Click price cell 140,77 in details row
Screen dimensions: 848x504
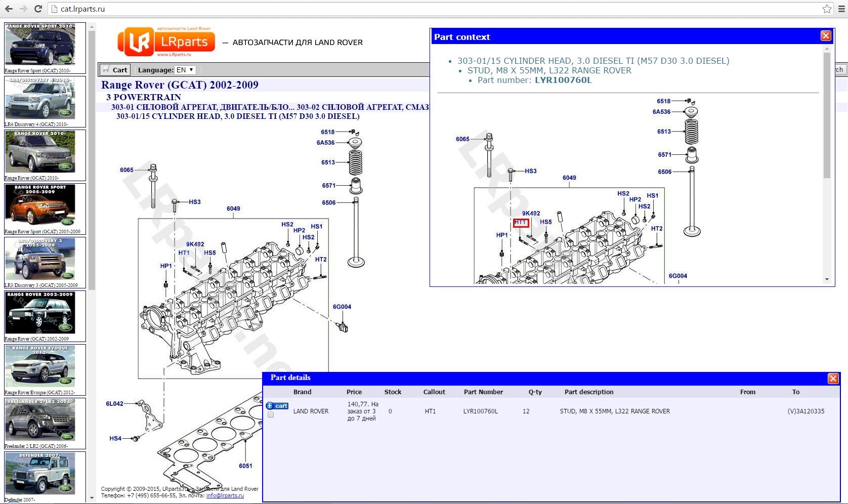363,411
